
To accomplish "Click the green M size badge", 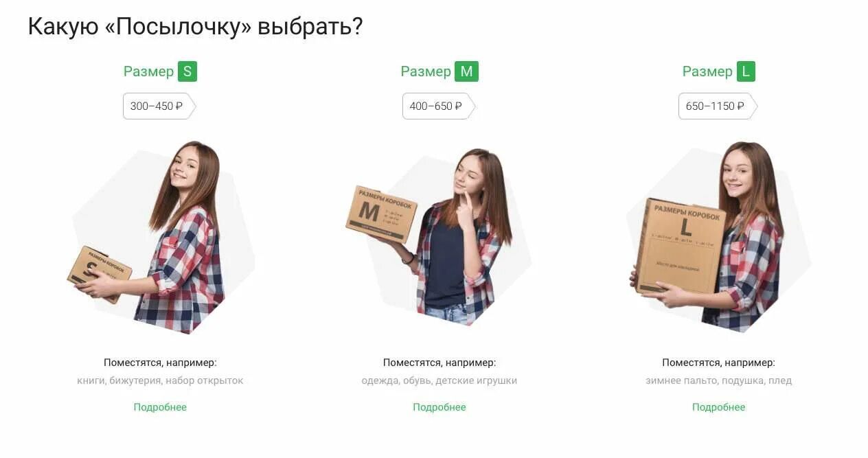I will click(466, 71).
